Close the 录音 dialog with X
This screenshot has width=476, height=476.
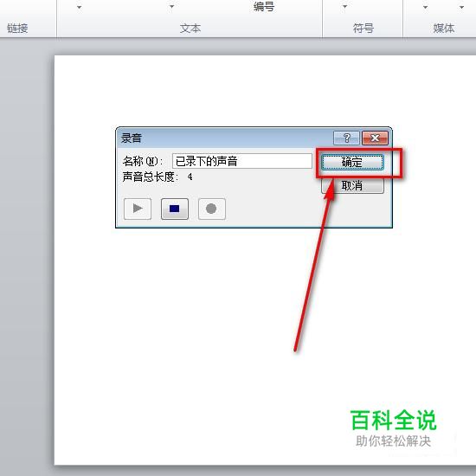point(375,138)
